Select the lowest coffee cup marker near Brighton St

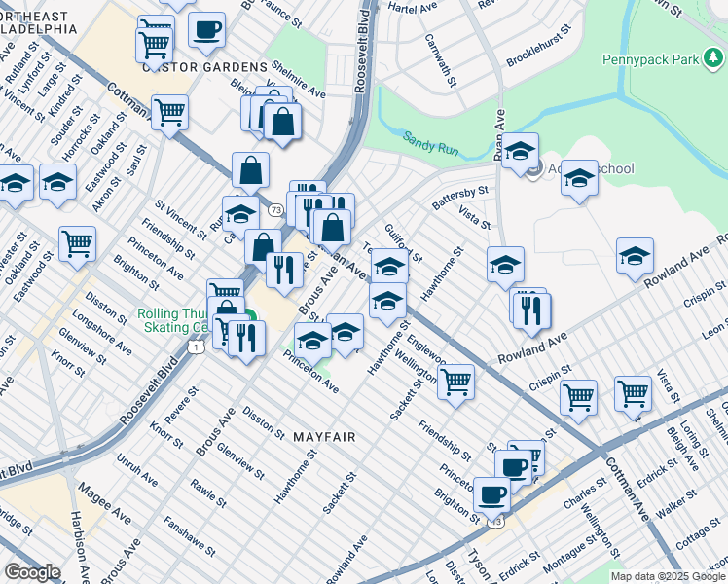point(491,496)
